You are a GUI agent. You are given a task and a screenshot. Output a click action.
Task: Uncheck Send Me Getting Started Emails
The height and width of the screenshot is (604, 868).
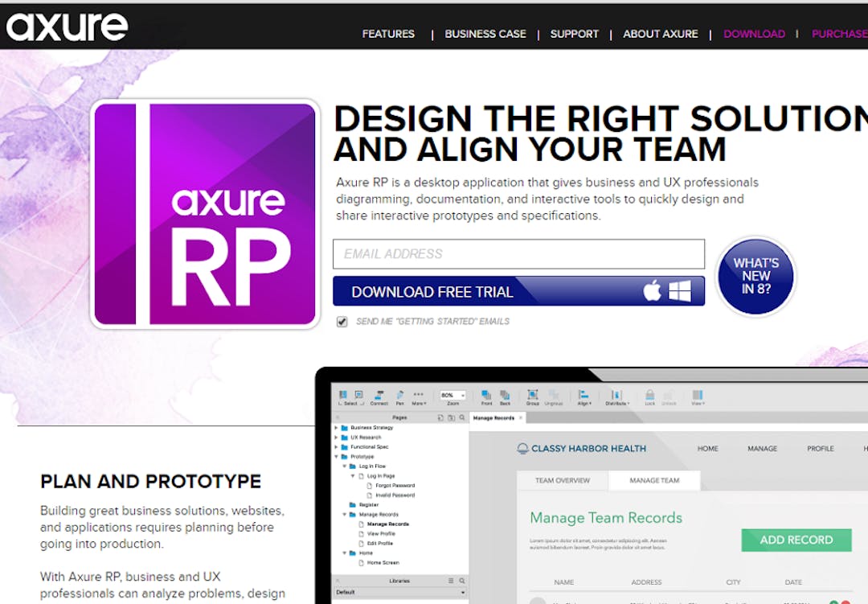coord(342,321)
